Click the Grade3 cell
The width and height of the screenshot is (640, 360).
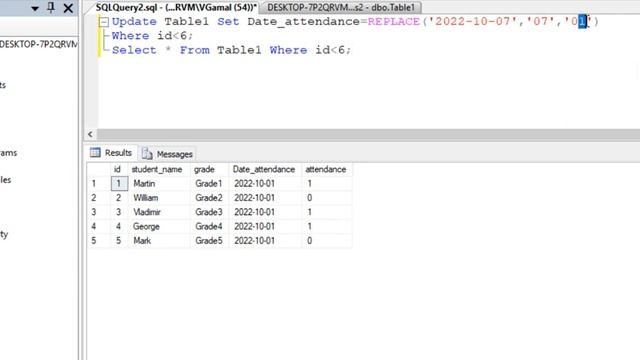coord(210,212)
